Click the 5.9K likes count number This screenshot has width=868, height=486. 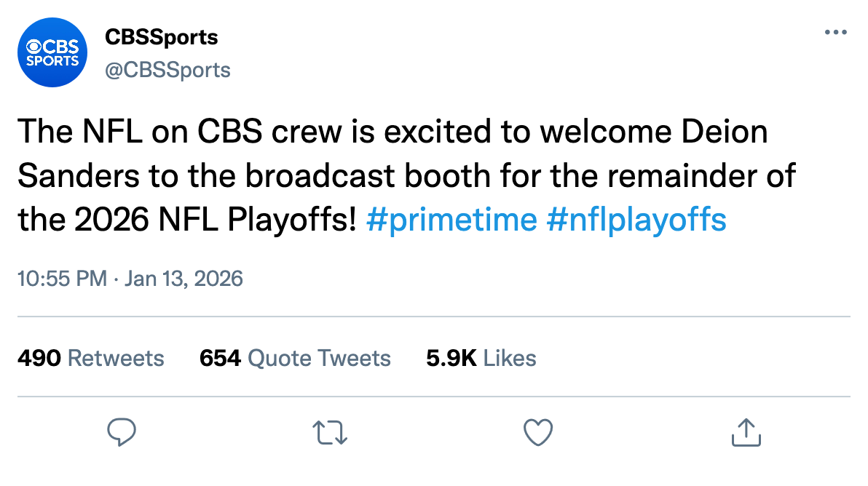[451, 358]
